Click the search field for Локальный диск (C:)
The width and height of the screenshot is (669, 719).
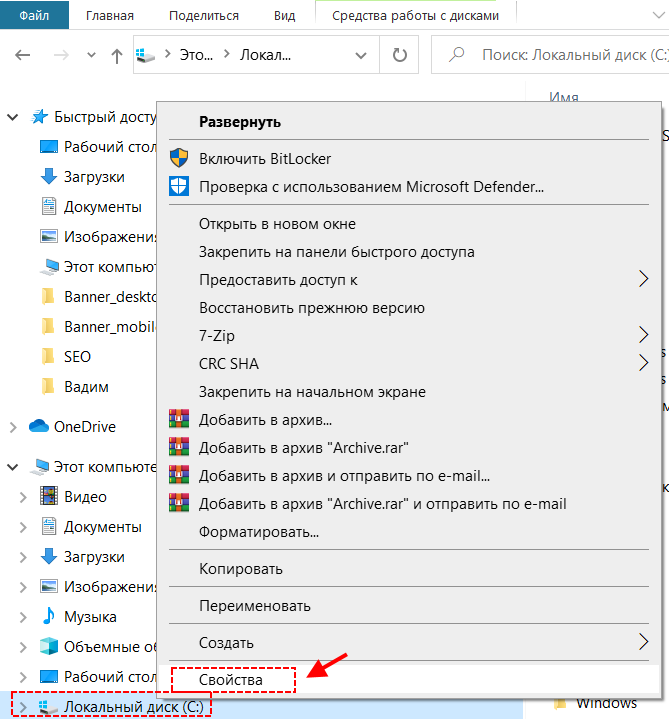(x=550, y=55)
